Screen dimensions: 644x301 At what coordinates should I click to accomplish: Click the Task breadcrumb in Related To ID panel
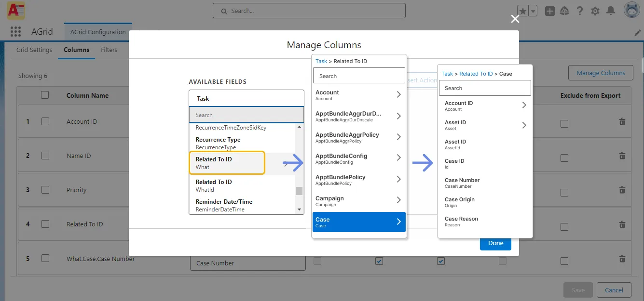[321, 61]
